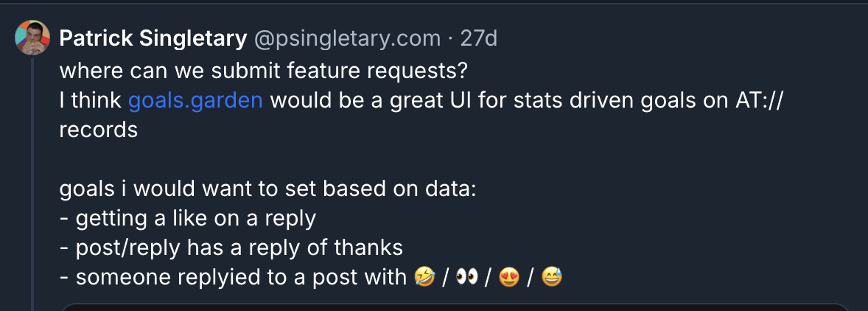Click the 27d post timestamp
Viewport: 868px width, 311px height.
click(x=479, y=38)
